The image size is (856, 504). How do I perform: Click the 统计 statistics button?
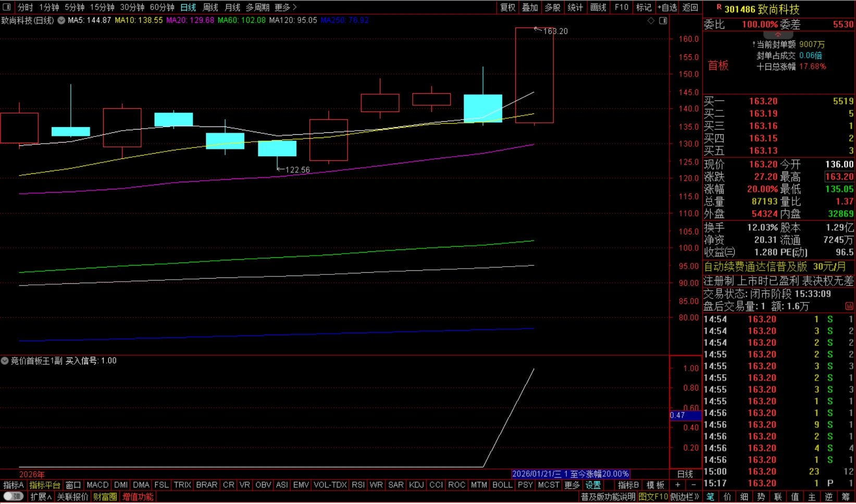click(x=575, y=7)
